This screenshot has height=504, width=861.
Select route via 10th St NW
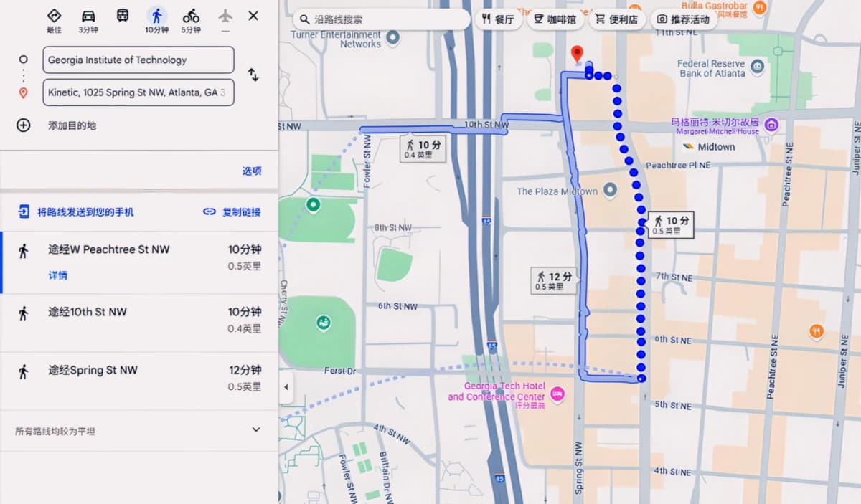139,323
